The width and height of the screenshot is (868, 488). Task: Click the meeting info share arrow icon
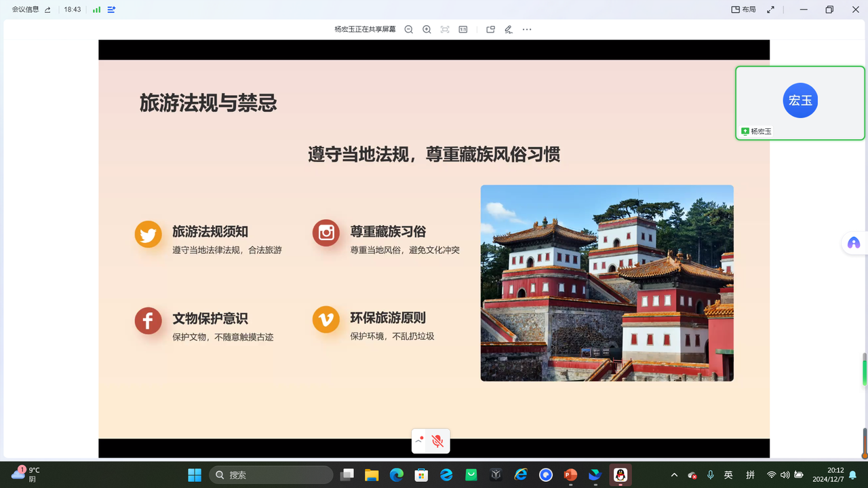[48, 10]
